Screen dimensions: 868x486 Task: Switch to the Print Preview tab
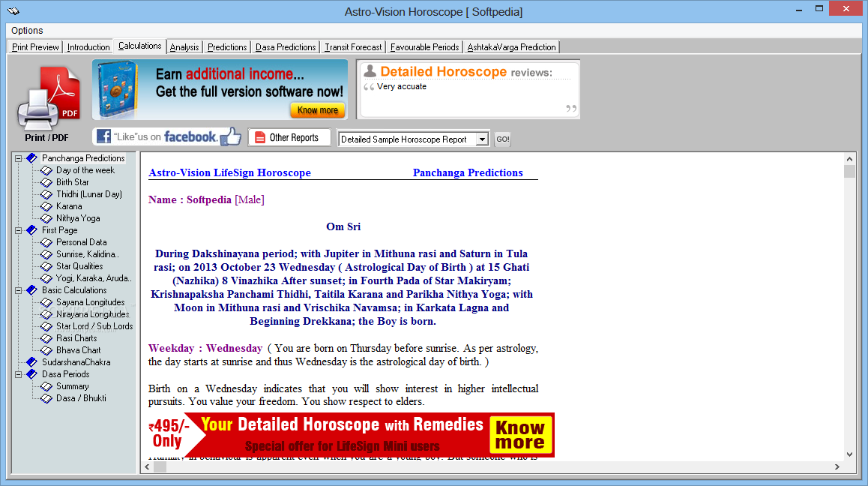[35, 47]
